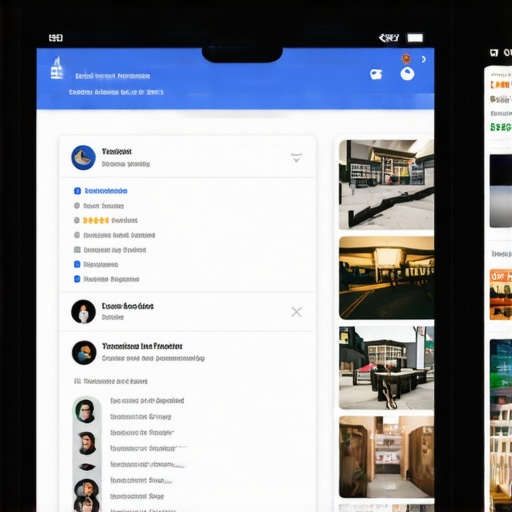
Task: Click the green text in the right-side window
Action: 501,127
